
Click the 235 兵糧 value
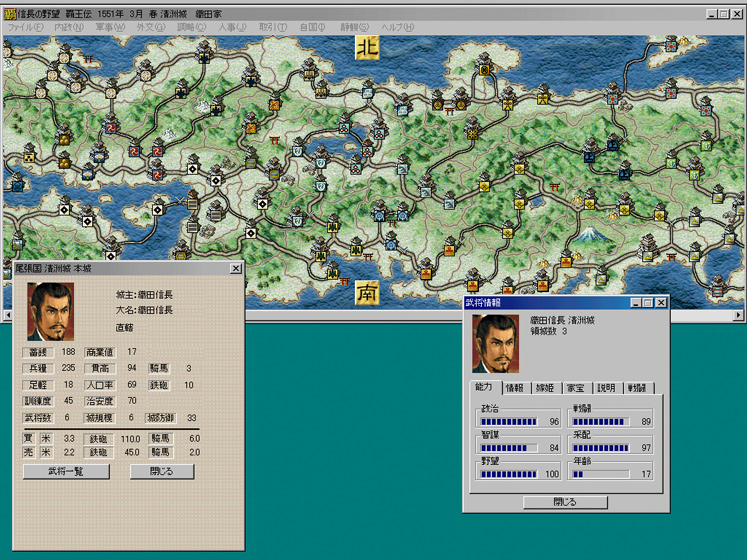point(69,368)
